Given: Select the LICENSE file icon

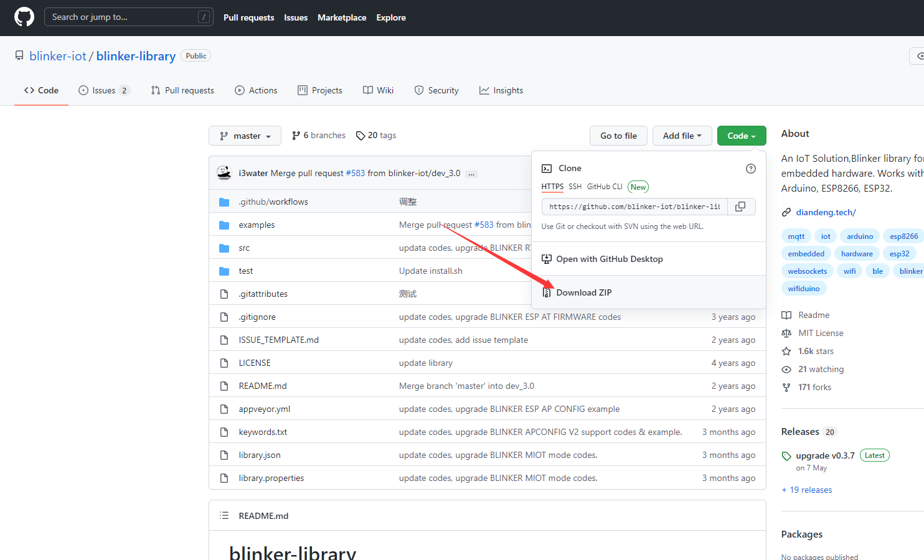Looking at the screenshot, I should [224, 363].
